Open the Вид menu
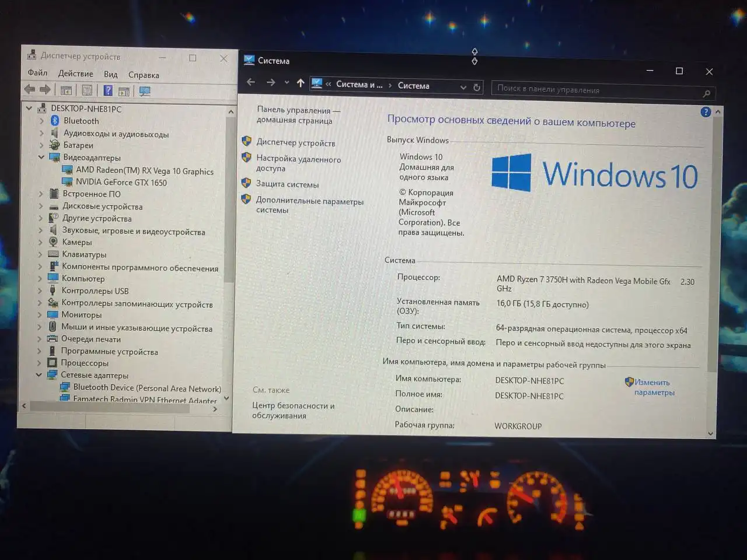Image resolution: width=747 pixels, height=560 pixels. (110, 74)
